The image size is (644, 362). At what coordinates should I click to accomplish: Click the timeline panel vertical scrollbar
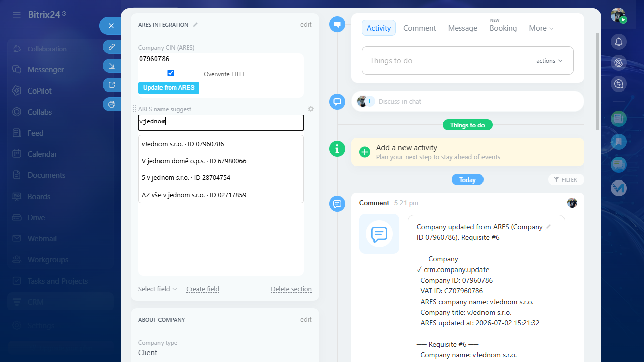[x=598, y=80]
